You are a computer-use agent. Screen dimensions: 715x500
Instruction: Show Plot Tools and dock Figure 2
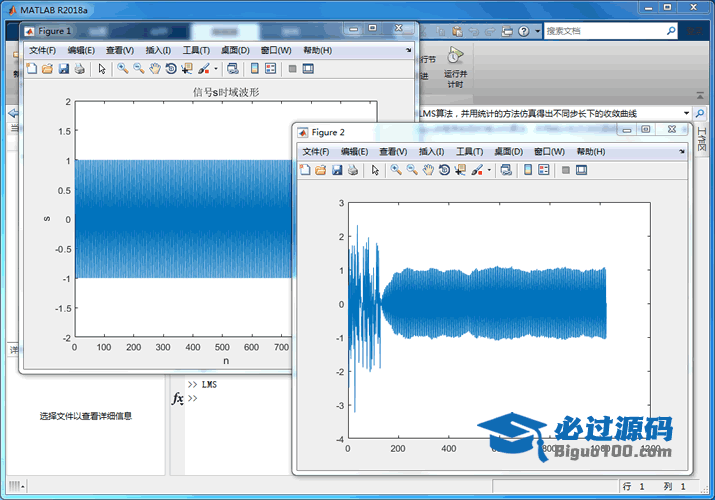click(581, 170)
